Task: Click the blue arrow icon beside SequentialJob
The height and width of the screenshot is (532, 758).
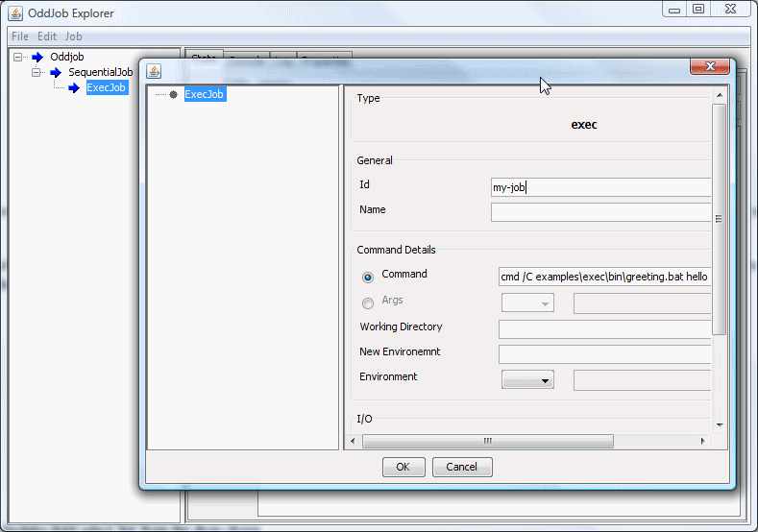Action: (56, 72)
